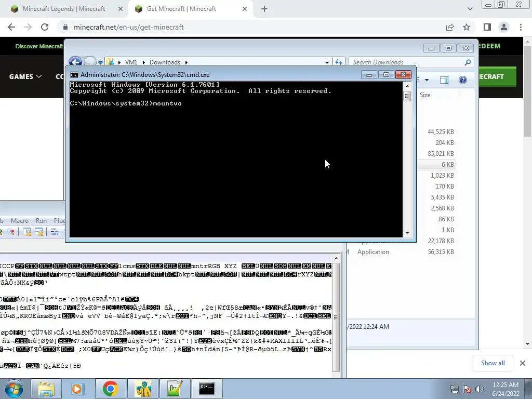Open the Run menu in Notepad++
This screenshot has height=399, width=532.
(x=41, y=220)
